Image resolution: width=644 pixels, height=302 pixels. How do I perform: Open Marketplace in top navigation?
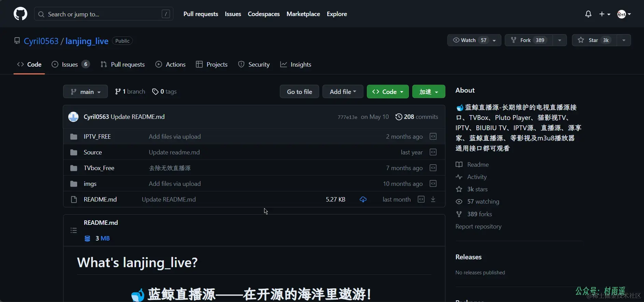pyautogui.click(x=303, y=14)
